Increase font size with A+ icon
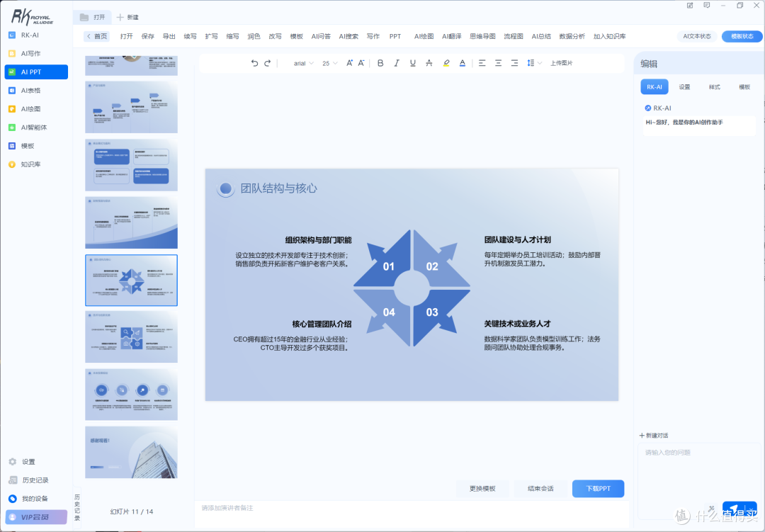Screen dimensions: 765x532 pyautogui.click(x=349, y=63)
